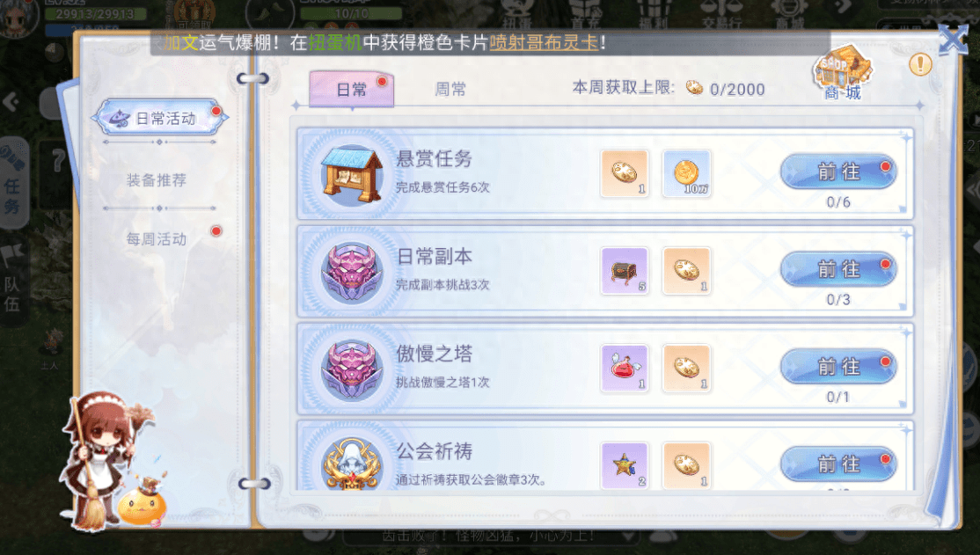Switch to the 日常 tab
This screenshot has width=980, height=555.
click(352, 90)
